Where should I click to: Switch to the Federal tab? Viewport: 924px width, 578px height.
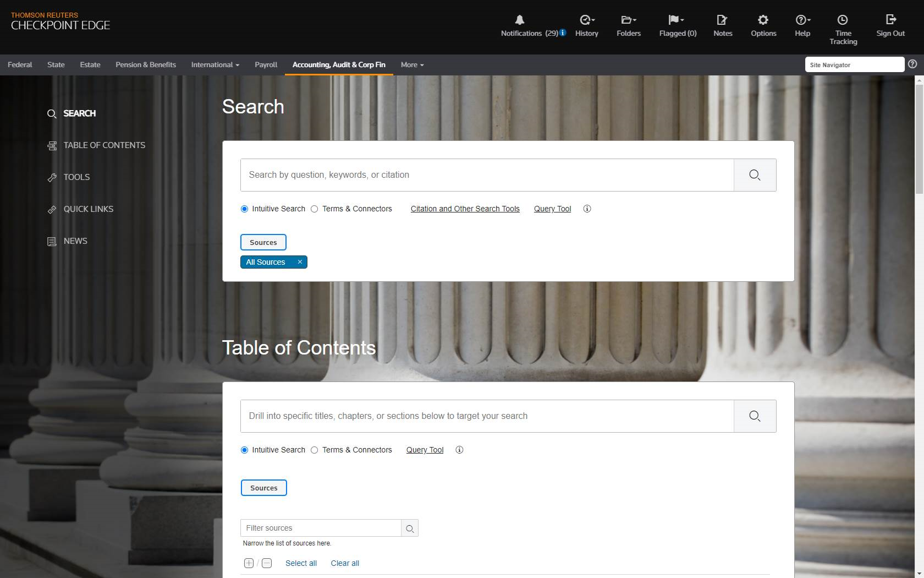(x=20, y=65)
